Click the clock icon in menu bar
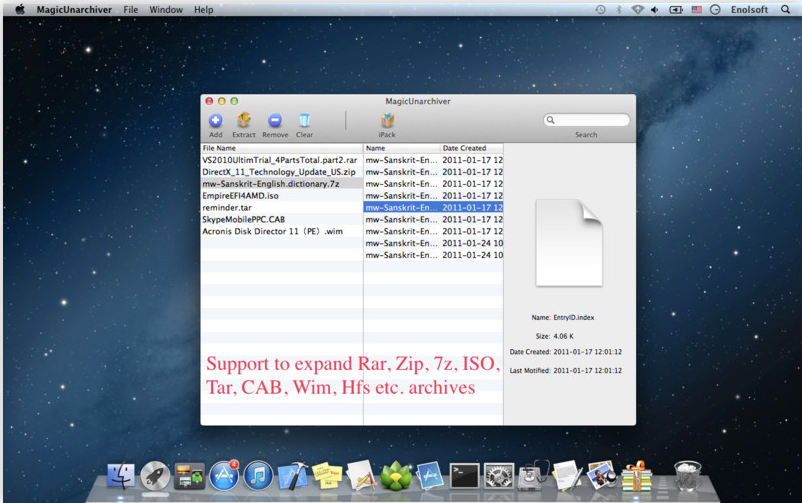Viewport: 802px width, 503px height. click(x=715, y=9)
